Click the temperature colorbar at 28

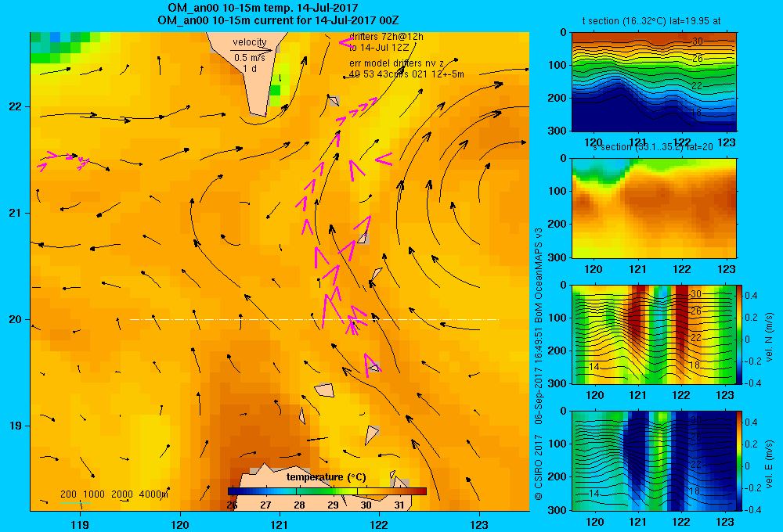pyautogui.click(x=299, y=491)
